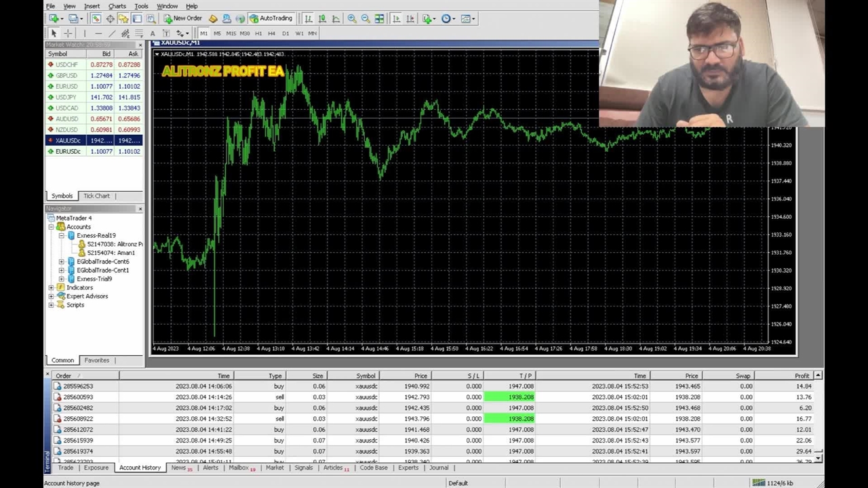The image size is (868, 488).
Task: Collapse the Exness-Real19 account node
Action: tap(62, 235)
